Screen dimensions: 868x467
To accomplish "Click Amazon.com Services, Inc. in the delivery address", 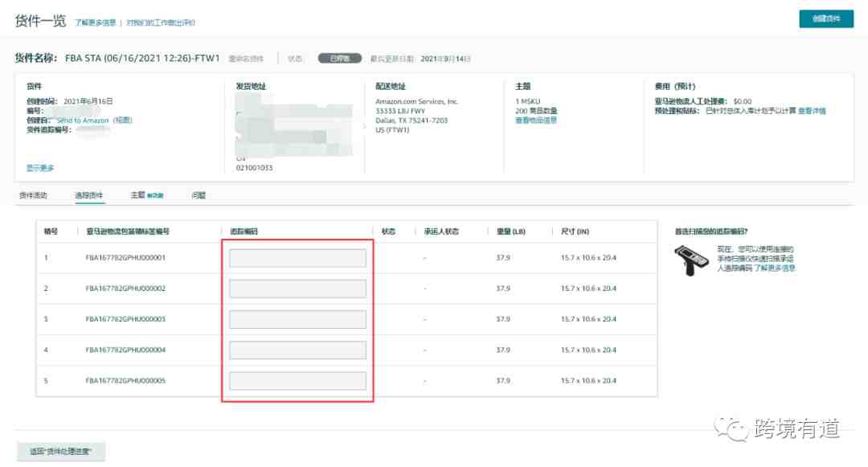I will (x=417, y=101).
